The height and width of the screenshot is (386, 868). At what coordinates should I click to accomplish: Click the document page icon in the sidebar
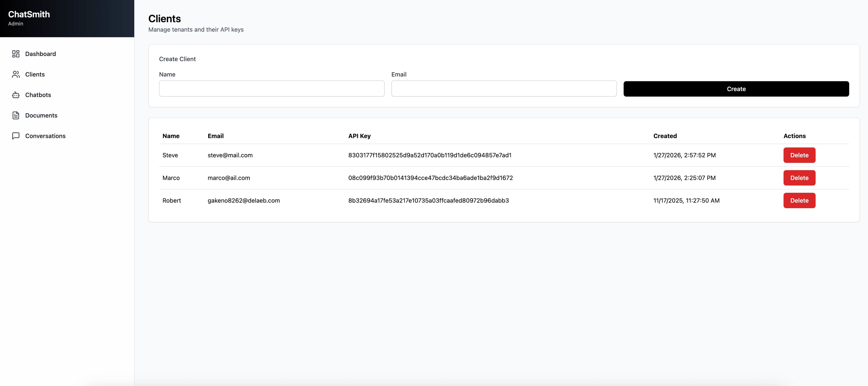16,115
